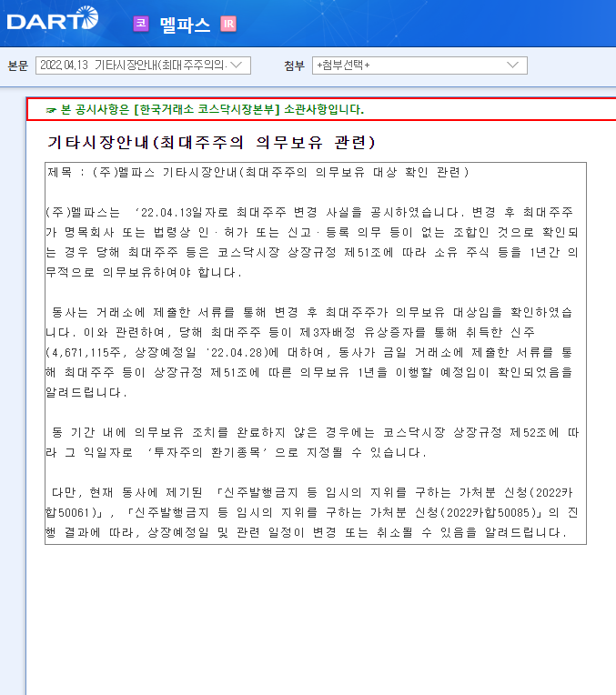Click the green pointing hand notice icon
The width and height of the screenshot is (616, 695).
click(51, 110)
